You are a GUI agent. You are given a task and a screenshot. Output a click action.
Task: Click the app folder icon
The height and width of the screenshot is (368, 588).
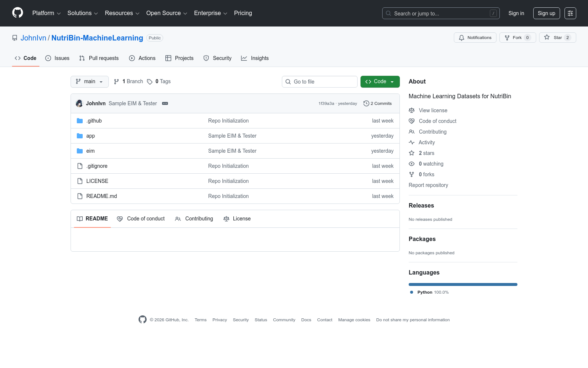(80, 136)
